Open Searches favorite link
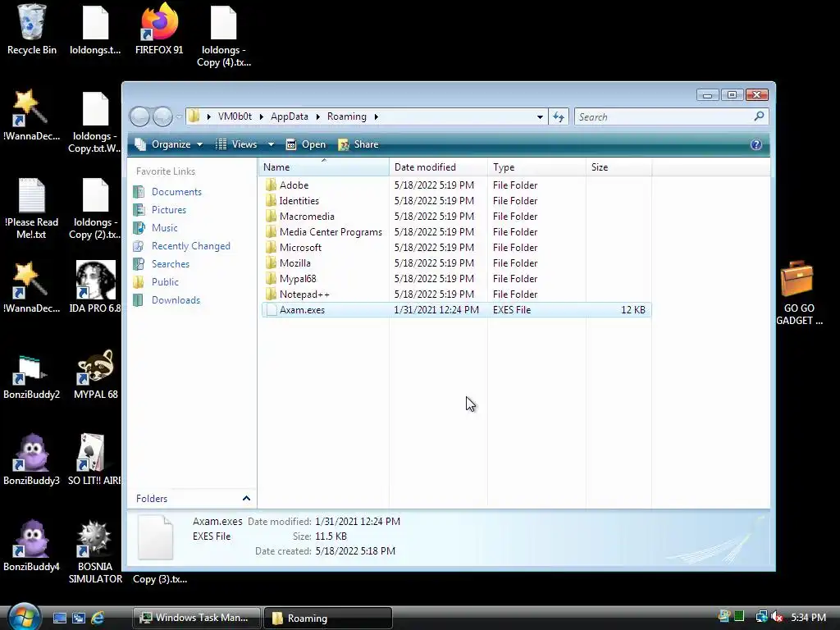Image resolution: width=840 pixels, height=630 pixels. pyautogui.click(x=171, y=263)
